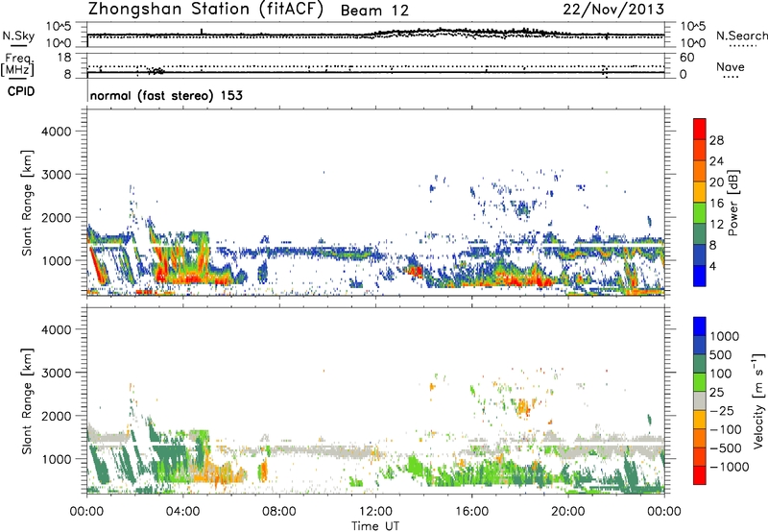
Task: Click the "2000" range tick in velocity panel
Action: (x=56, y=416)
